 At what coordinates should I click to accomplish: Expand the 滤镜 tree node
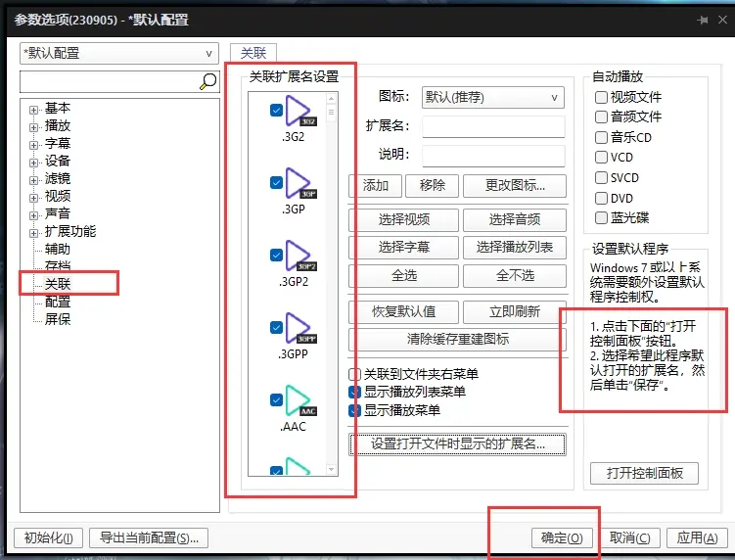(33, 180)
